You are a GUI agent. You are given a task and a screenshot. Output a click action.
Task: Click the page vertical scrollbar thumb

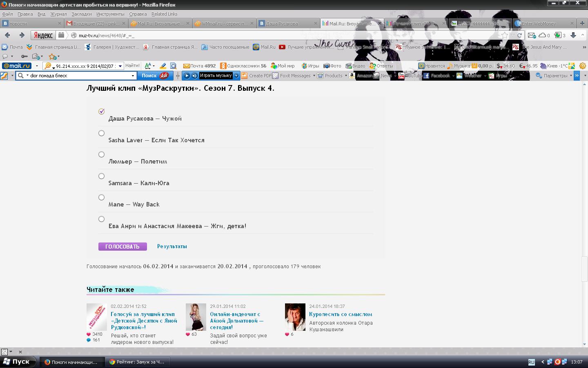585,269
